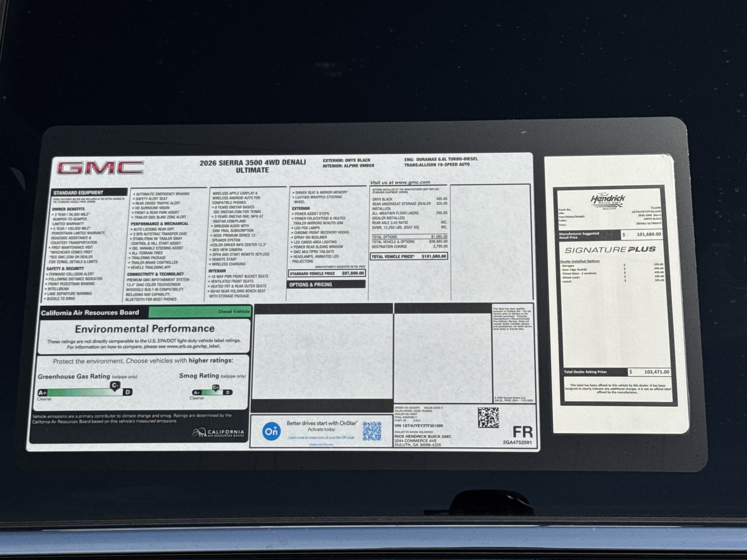747x560 pixels.
Task: Click 'EXTERIOR: ONYX BLACK' in header
Action: (346, 160)
